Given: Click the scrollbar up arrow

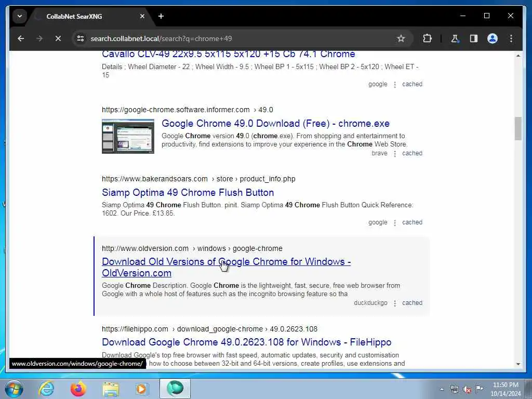Looking at the screenshot, I should coord(518,55).
